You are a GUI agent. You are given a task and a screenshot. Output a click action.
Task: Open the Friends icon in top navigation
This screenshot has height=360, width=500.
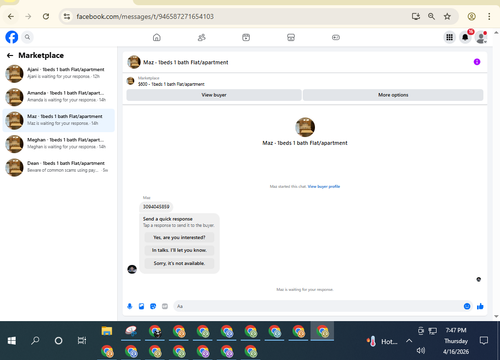click(x=202, y=37)
